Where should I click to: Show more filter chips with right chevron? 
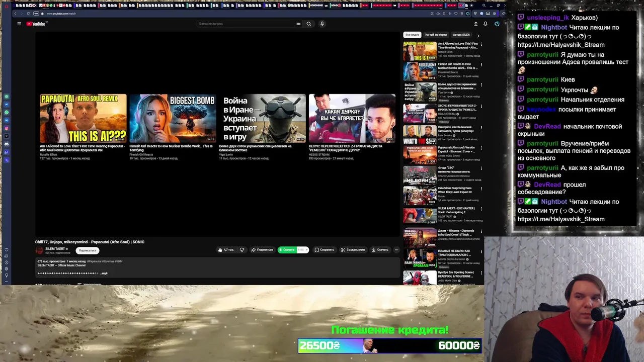pyautogui.click(x=478, y=35)
